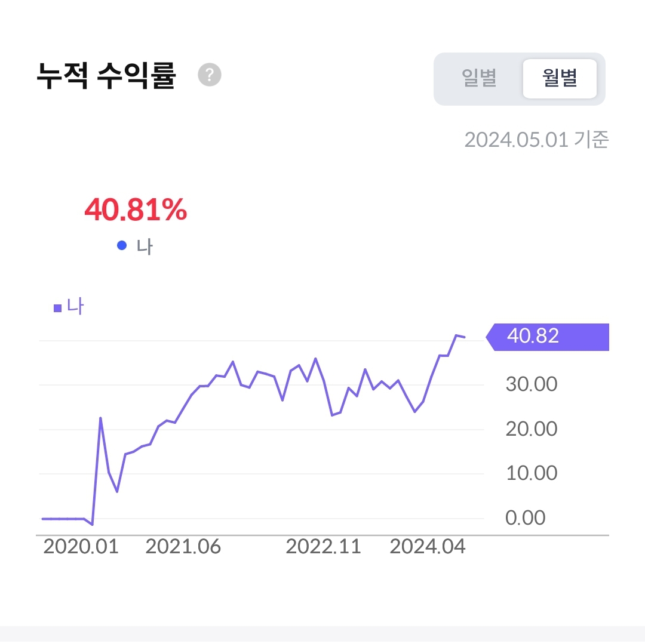Click the 2020.01 x-axis label
The width and height of the screenshot is (645, 644).
tap(81, 547)
